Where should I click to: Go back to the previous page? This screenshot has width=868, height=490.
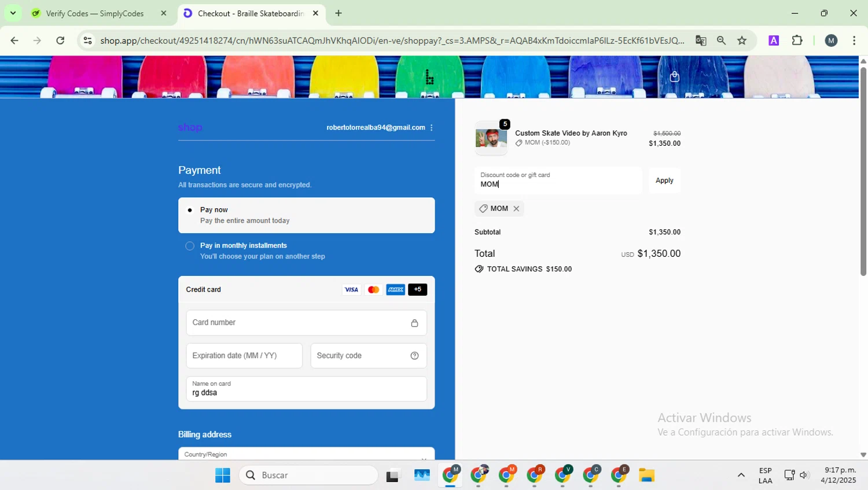coord(14,40)
